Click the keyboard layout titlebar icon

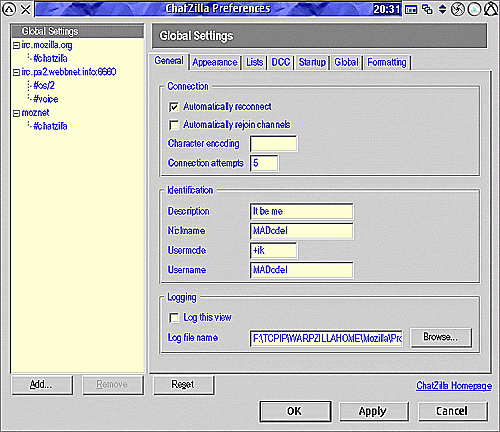[x=411, y=9]
